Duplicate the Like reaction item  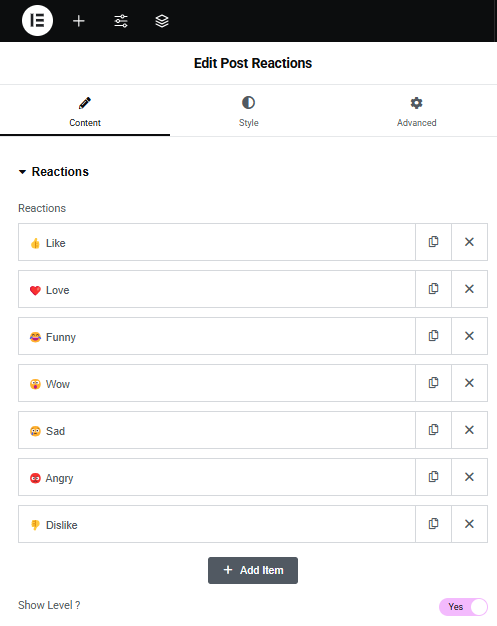point(434,242)
